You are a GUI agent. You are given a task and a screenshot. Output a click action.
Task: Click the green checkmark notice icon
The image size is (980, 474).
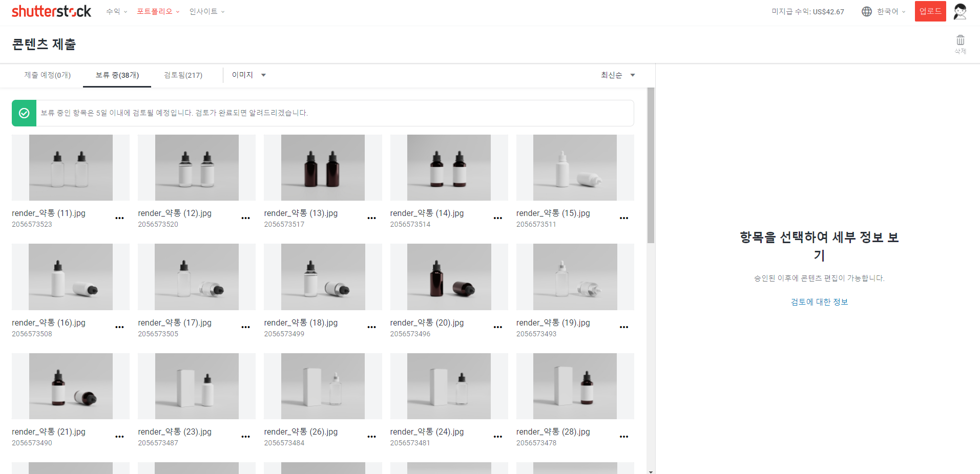pos(24,113)
